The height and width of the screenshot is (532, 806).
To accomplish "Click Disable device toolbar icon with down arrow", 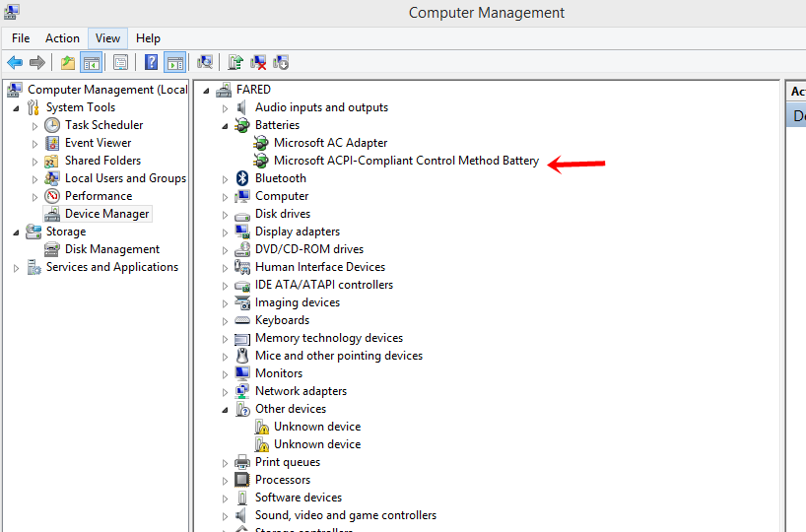I will (x=281, y=63).
